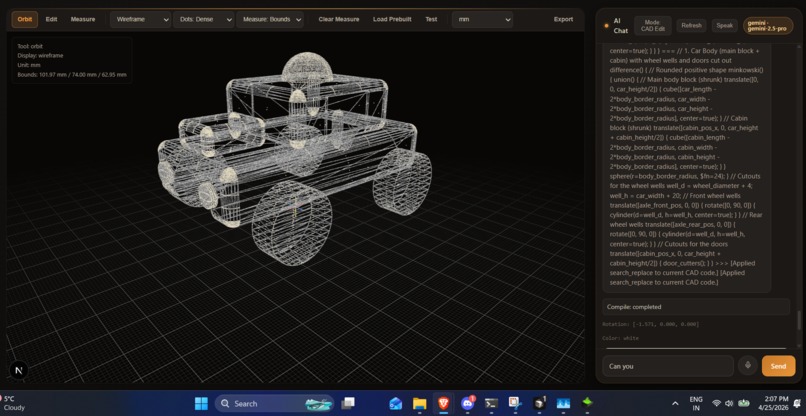
Task: Click the front wheel of the wireframe car
Action: click(291, 222)
